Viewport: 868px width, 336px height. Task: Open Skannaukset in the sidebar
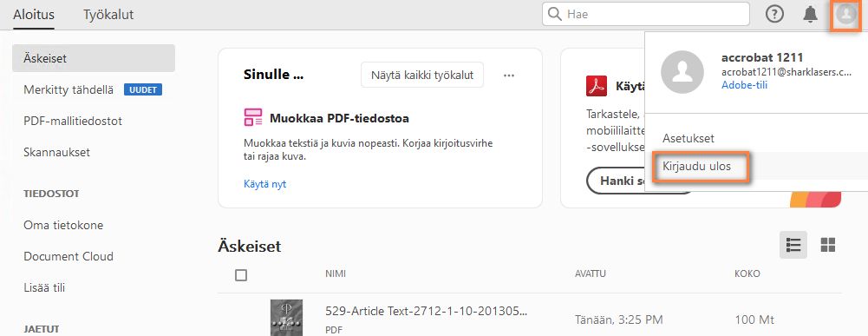tap(56, 152)
